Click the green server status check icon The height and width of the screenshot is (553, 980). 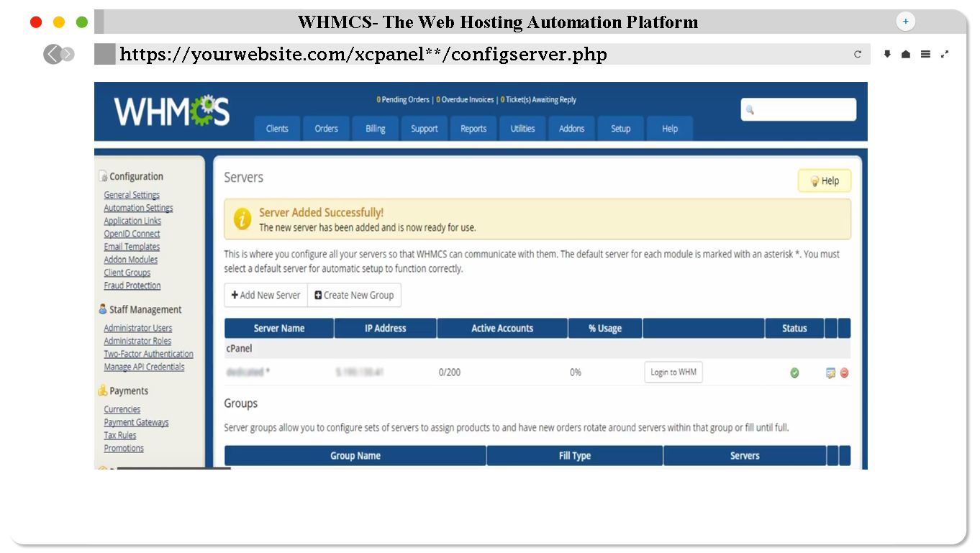794,373
